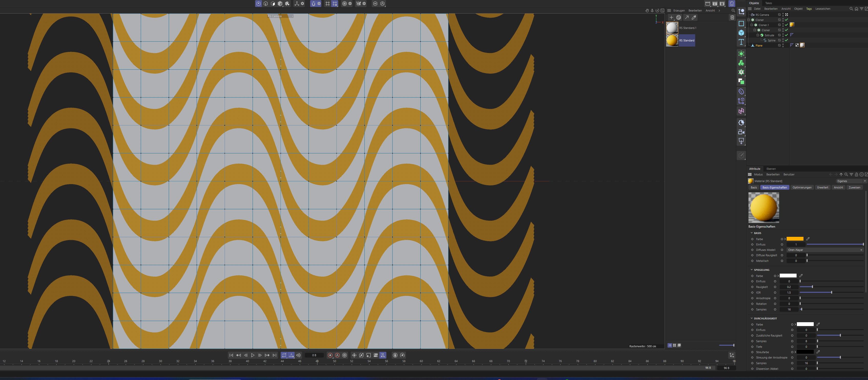
Task: Disable top-level Cloner green checkmark
Action: click(x=786, y=20)
